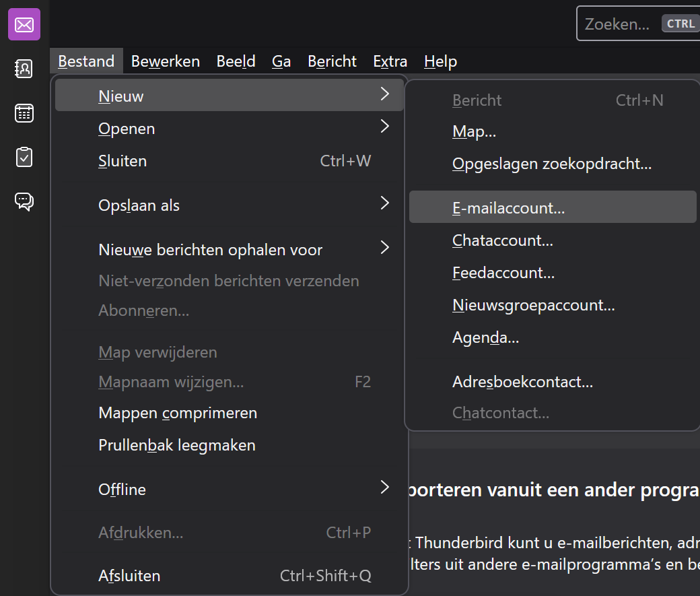This screenshot has height=596, width=700.
Task: Choose Afsluiten to quit Thunderbird
Action: [129, 576]
